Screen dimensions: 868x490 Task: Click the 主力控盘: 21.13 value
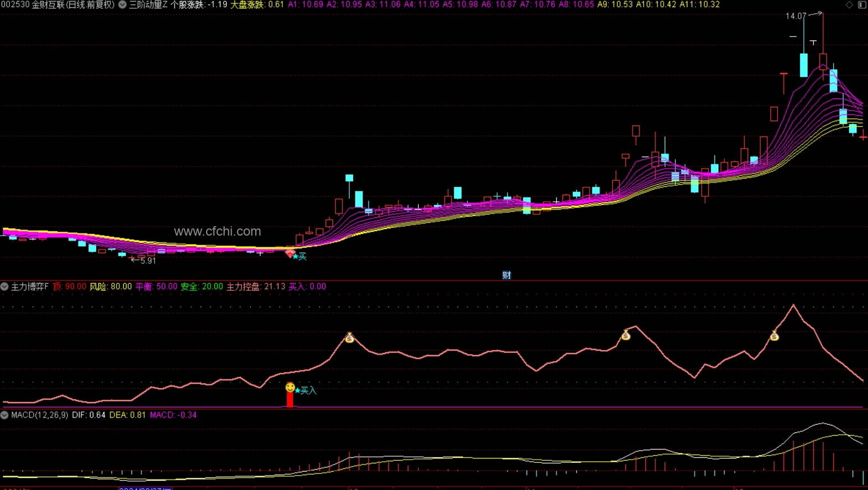(x=256, y=286)
